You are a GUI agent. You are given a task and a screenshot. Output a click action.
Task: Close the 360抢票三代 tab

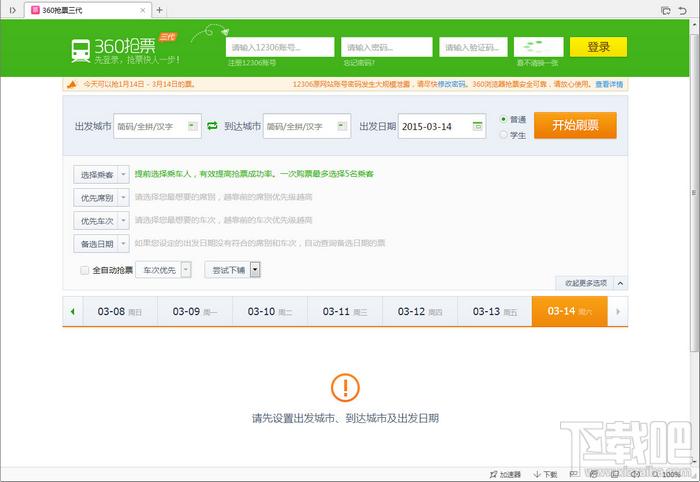(x=143, y=10)
